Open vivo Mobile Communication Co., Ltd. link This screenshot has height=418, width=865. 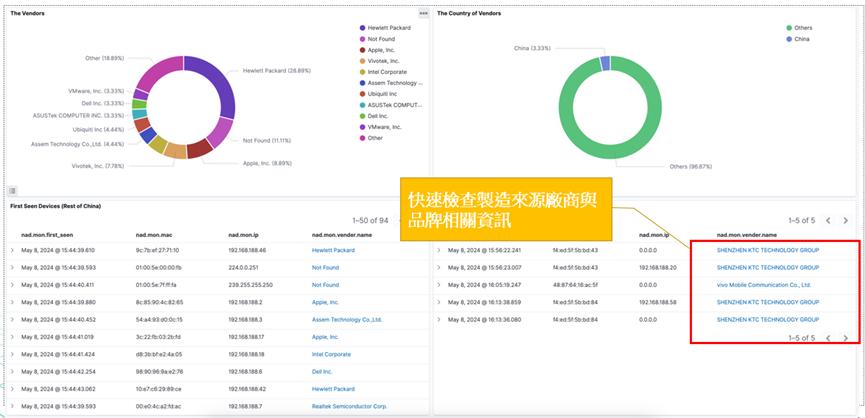pos(764,285)
